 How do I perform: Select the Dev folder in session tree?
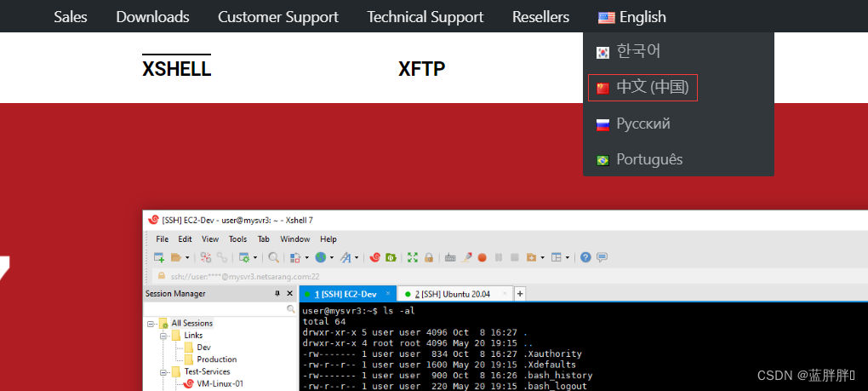(x=203, y=348)
